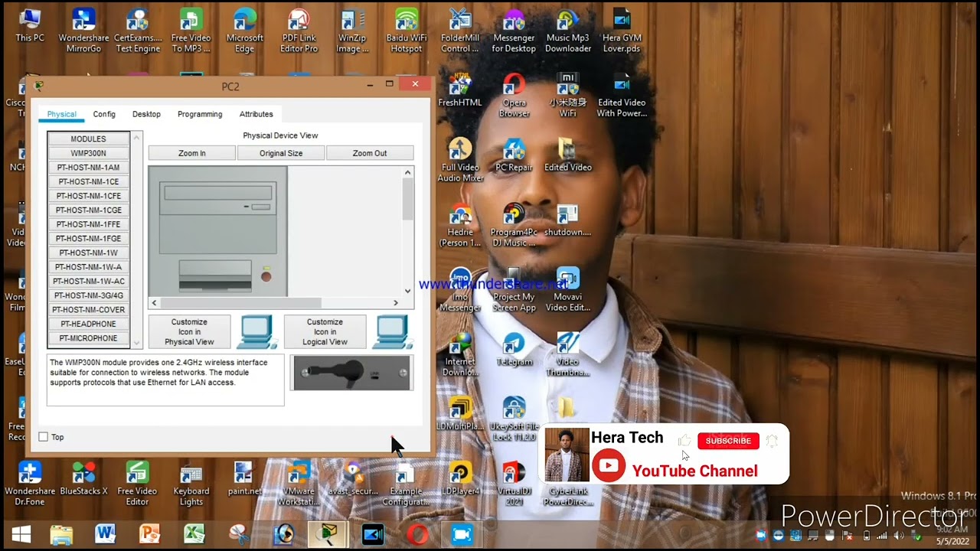Launch Opera Browser desktop shortcut
Viewport: 980px width, 551px height.
514,96
